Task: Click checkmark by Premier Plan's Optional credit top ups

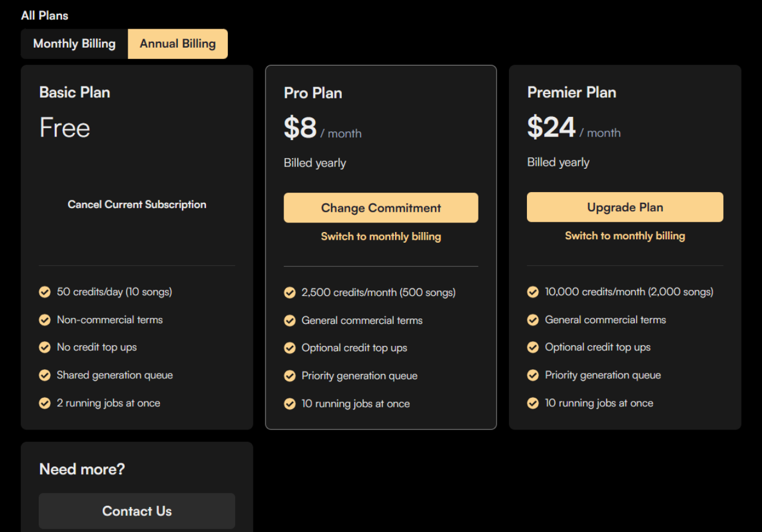Action: click(x=533, y=348)
